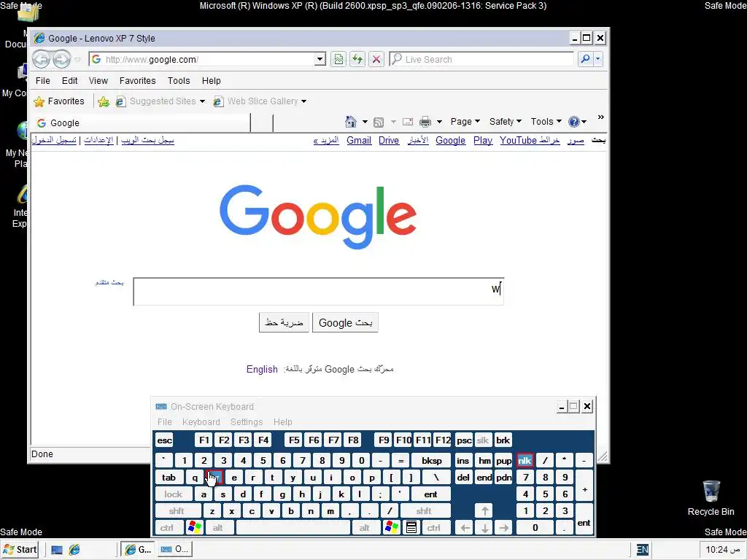Click the Print icon in command bar
This screenshot has width=747, height=560.
click(x=425, y=122)
